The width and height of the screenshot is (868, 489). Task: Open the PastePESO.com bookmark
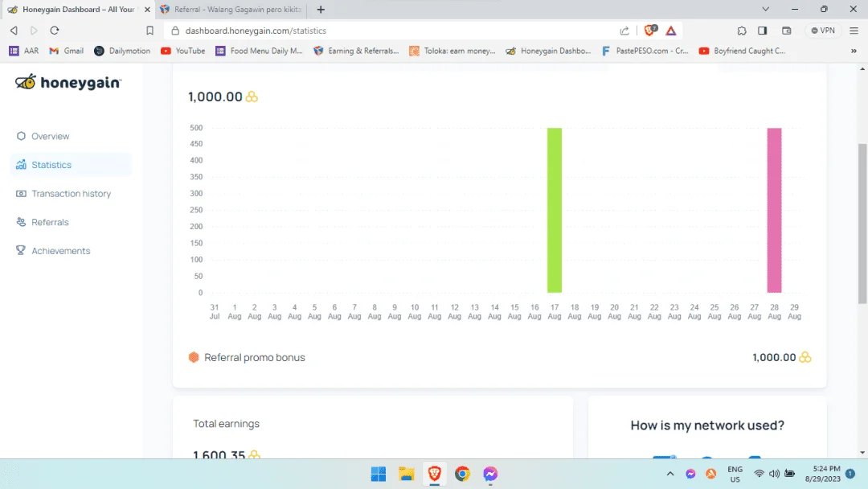point(645,51)
